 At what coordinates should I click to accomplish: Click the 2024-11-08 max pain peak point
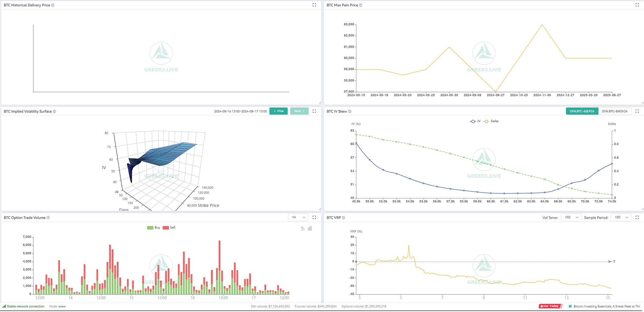pyautogui.click(x=542, y=25)
